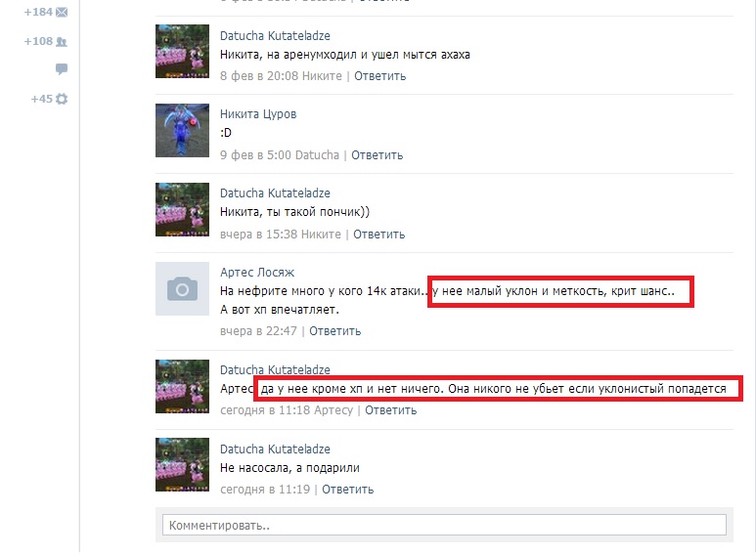Open Никита Цуров avatar thumbnail

(182, 130)
